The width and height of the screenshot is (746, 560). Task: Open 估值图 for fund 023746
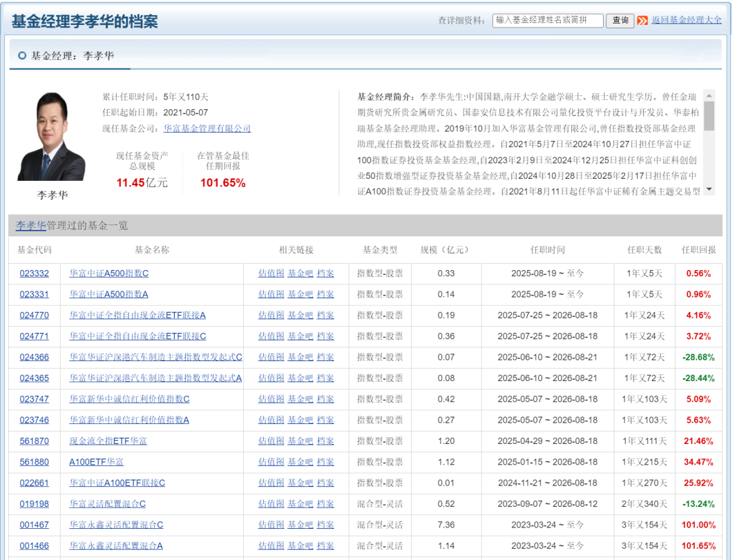pyautogui.click(x=271, y=420)
